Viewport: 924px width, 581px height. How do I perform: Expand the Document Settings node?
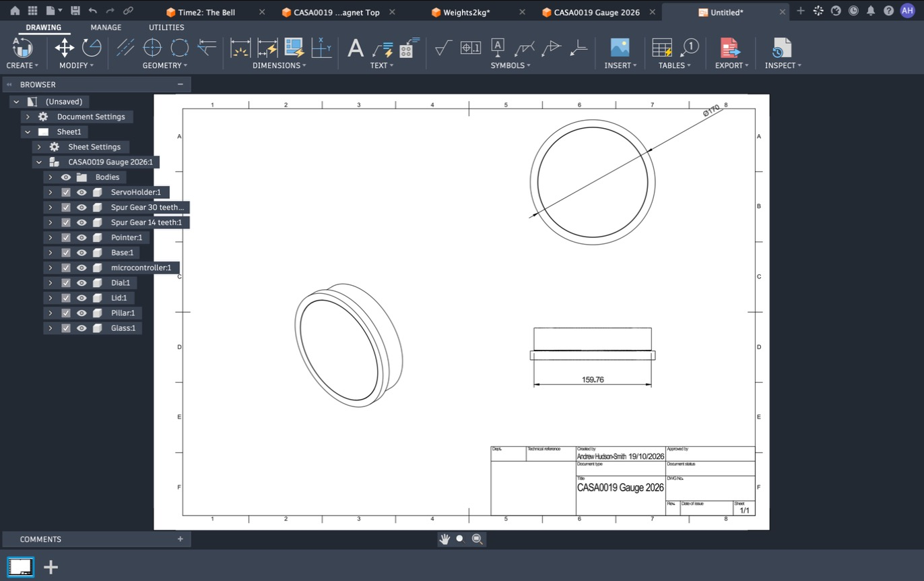point(28,117)
